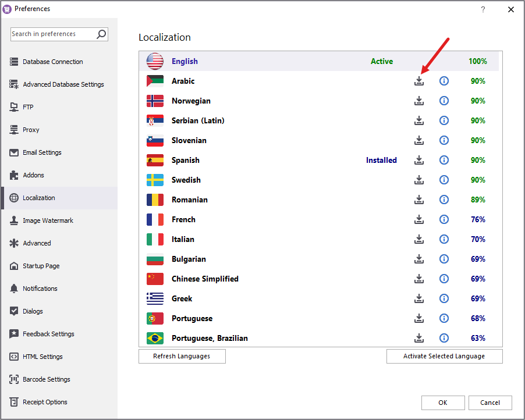
Task: Download the Arabic language pack
Action: (x=419, y=81)
